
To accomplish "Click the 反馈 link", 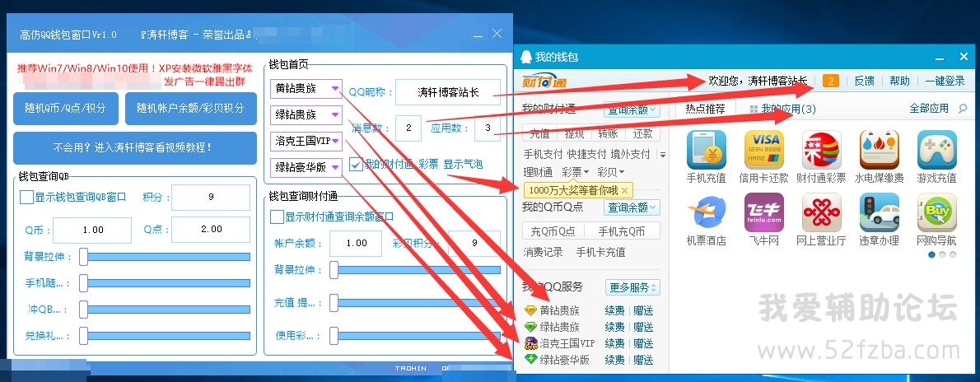I will (865, 82).
